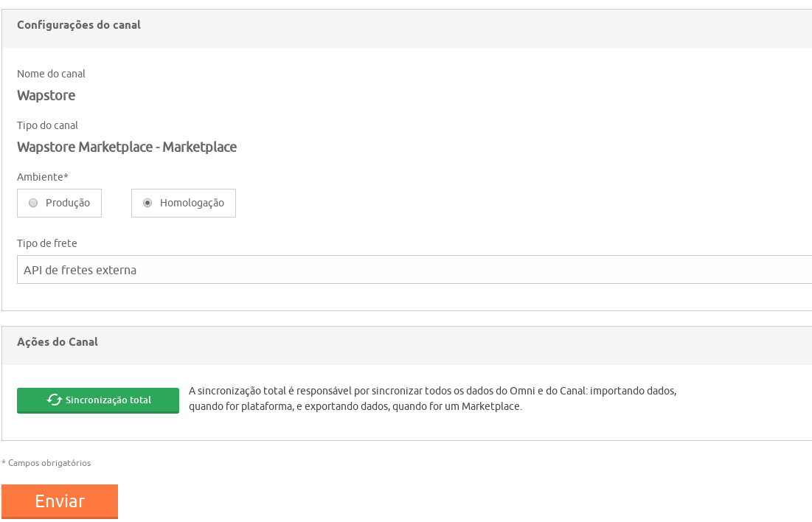
Task: Click the Sincronização total button
Action: point(98,400)
